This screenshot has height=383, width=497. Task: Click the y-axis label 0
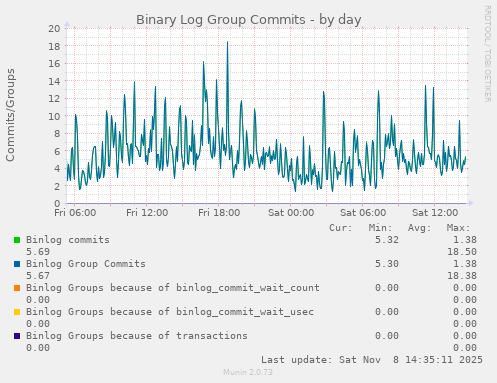(57, 203)
